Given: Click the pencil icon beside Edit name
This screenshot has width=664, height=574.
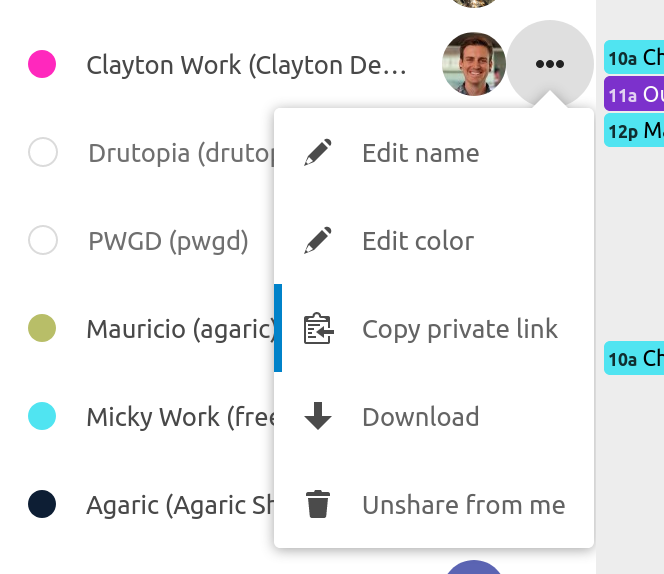Looking at the screenshot, I should point(318,153).
